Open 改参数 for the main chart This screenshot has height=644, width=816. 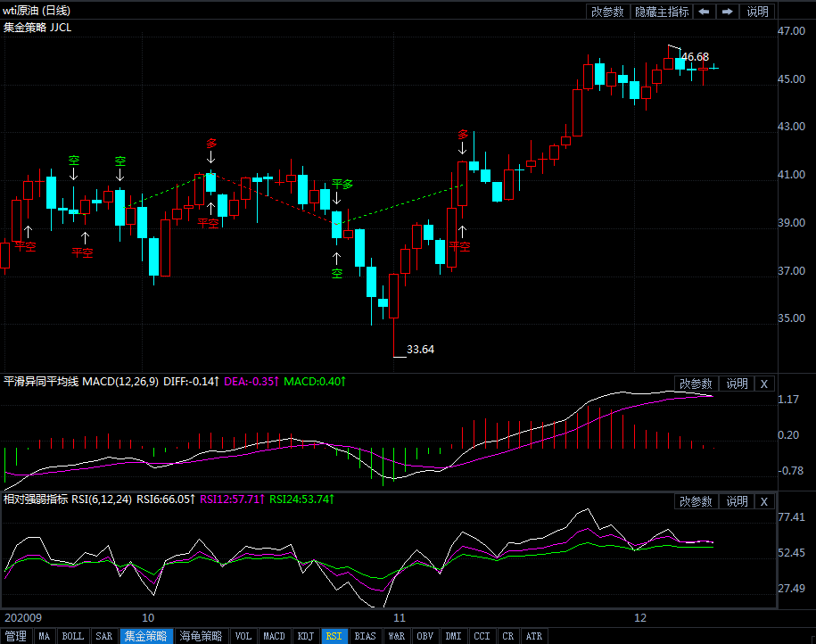[x=607, y=12]
